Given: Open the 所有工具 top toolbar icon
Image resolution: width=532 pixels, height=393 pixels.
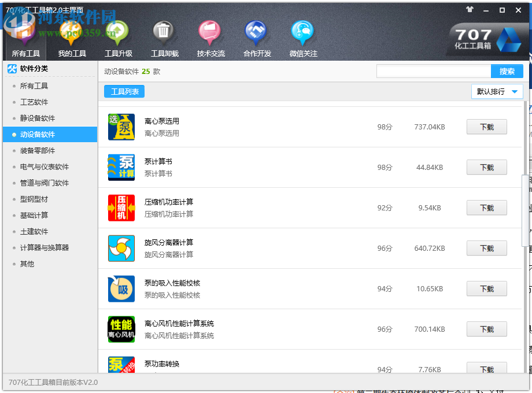Looking at the screenshot, I should pyautogui.click(x=26, y=39).
